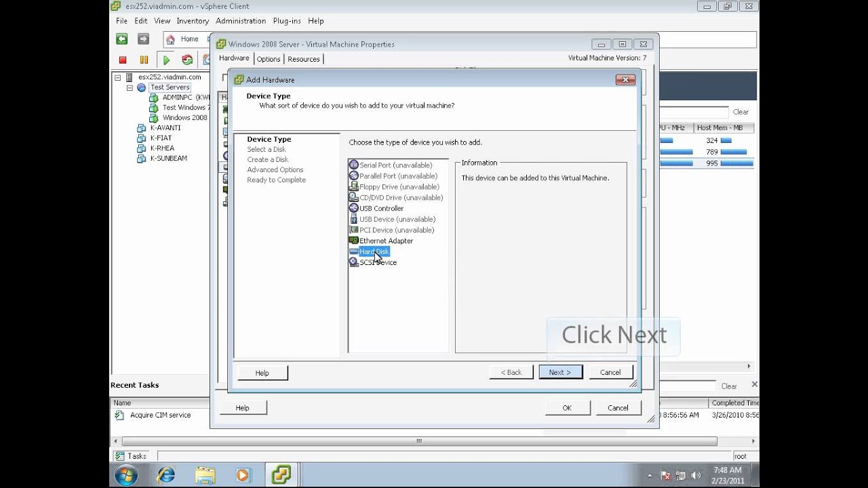Screen dimensions: 868x488
Task: Show hidden system tray icons arrow
Action: 650,475
